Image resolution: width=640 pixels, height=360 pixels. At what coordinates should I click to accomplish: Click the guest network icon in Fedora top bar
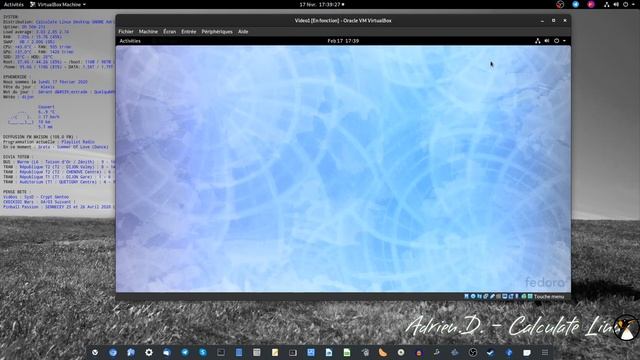pos(538,41)
